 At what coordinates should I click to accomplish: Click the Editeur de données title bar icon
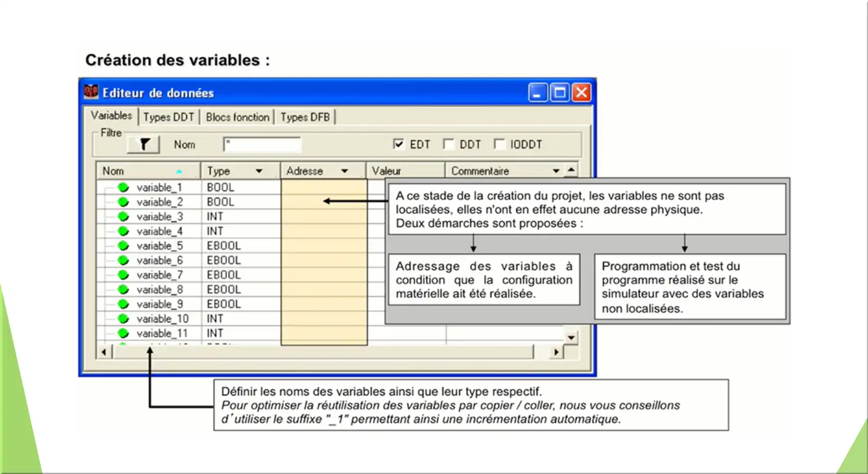(91, 92)
